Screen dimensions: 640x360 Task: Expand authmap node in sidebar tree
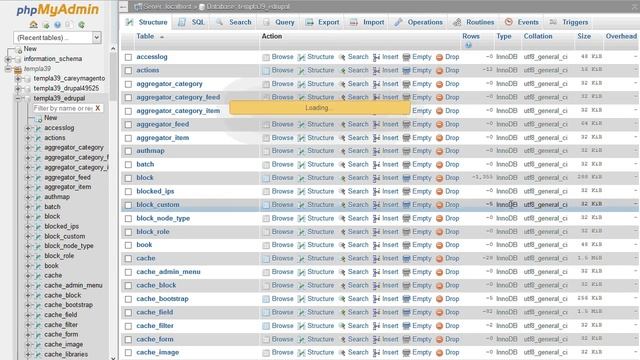[28, 197]
